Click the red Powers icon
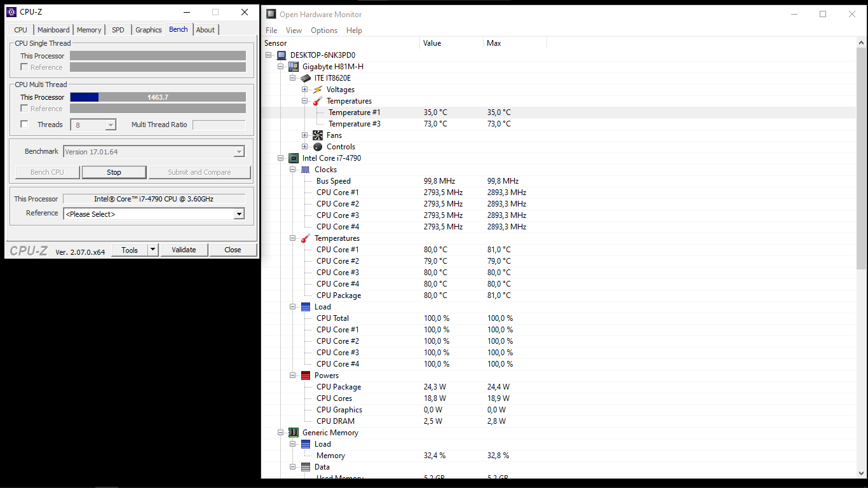Viewport: 868px width, 488px height. (306, 376)
